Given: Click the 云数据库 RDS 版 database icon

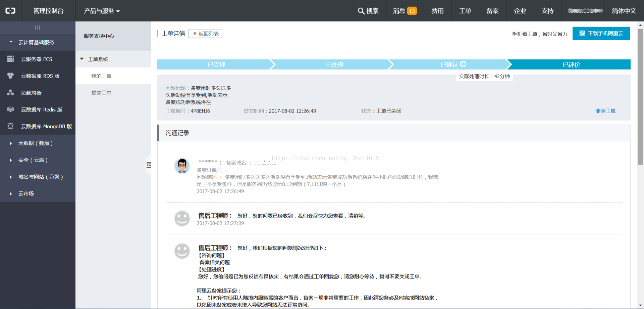Looking at the screenshot, I should pos(10,76).
